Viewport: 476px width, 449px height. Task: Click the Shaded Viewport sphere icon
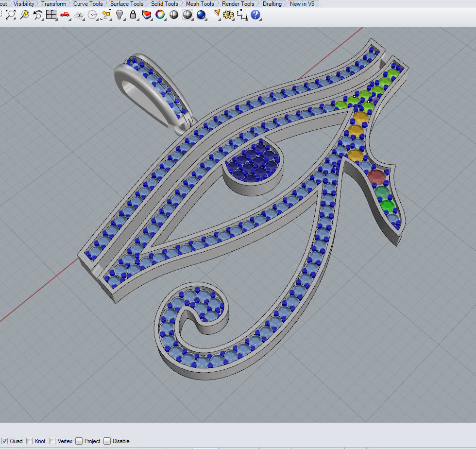[174, 14]
